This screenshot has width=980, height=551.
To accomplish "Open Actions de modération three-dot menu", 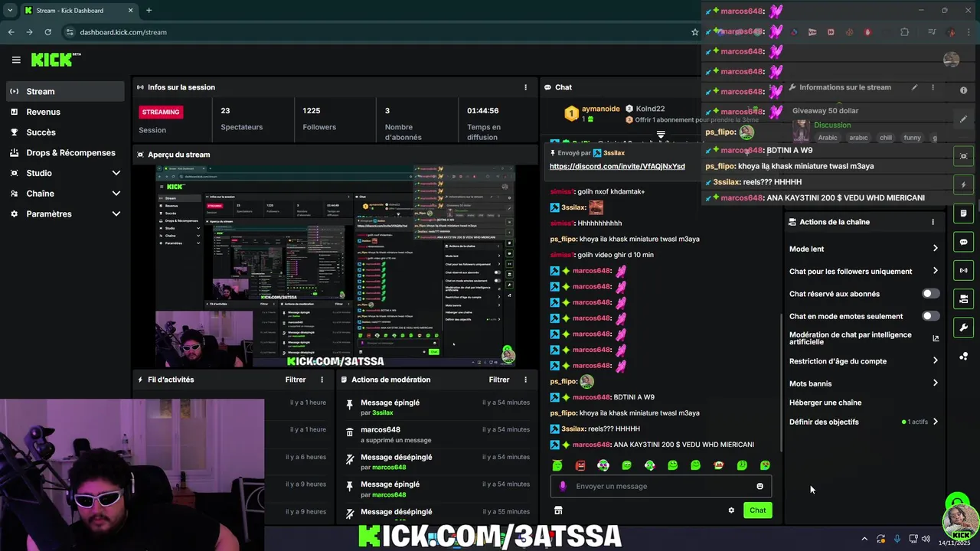I will 525,380.
